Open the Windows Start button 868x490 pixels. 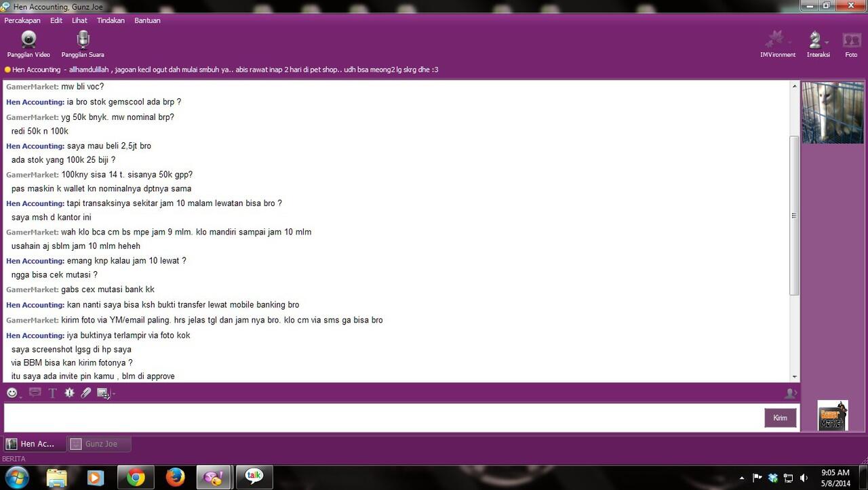(x=16, y=477)
